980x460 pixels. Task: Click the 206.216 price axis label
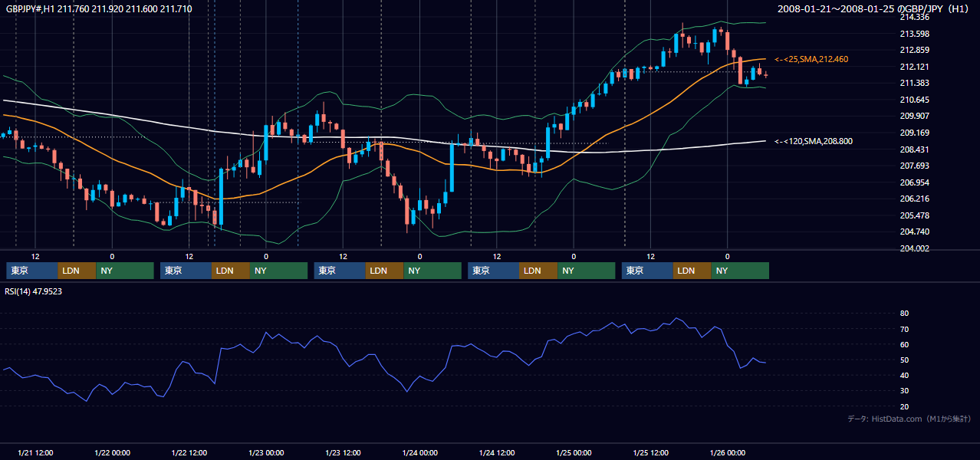pos(914,199)
